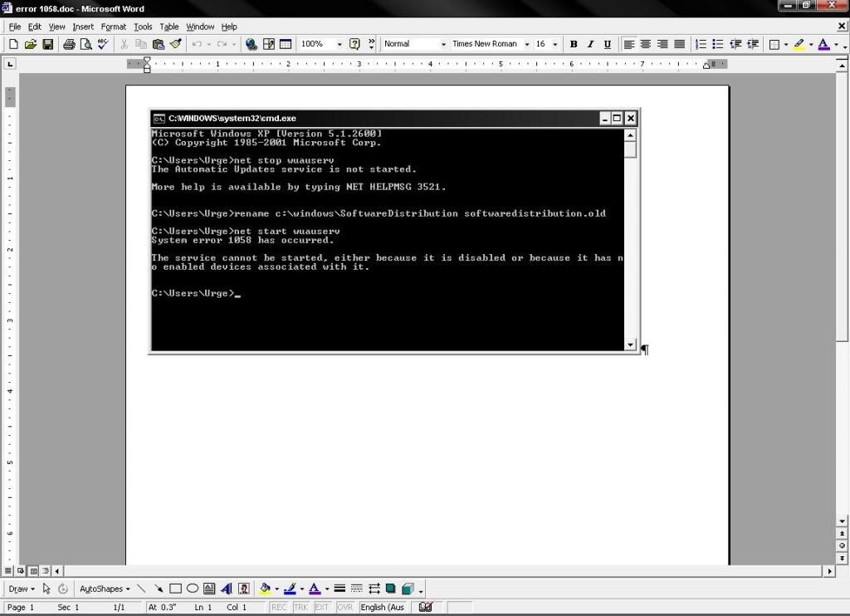Open the Arrow Style options
The width and height of the screenshot is (850, 616).
coord(374,589)
